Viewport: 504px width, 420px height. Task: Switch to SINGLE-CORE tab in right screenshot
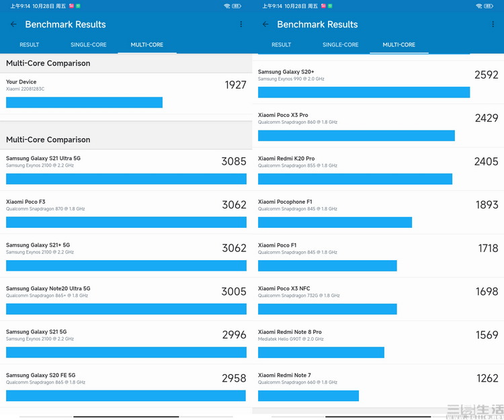(341, 44)
